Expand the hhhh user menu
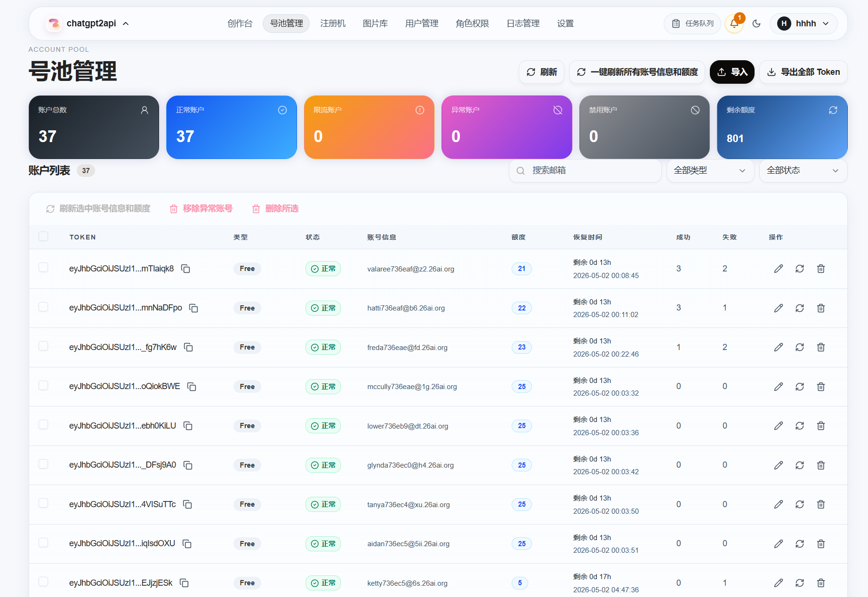 point(804,24)
